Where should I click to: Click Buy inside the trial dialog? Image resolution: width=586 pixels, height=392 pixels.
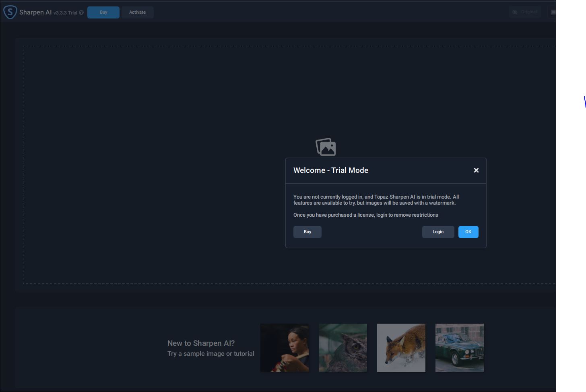pos(307,232)
